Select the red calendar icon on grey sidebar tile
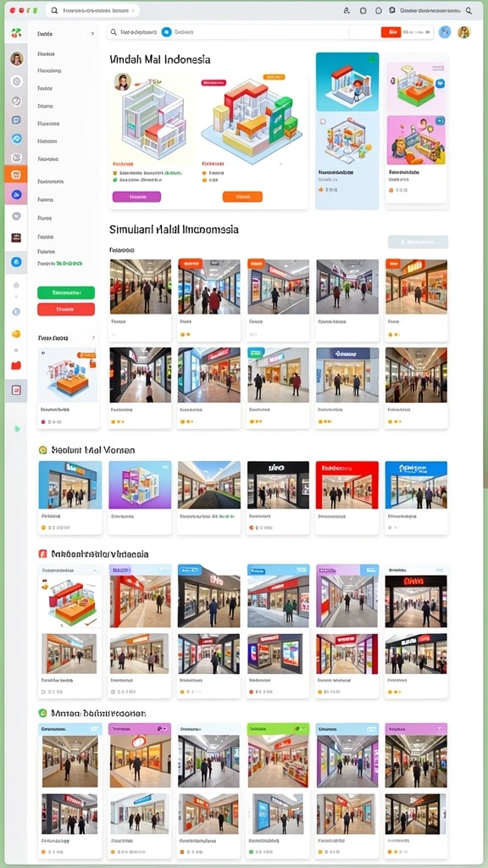 point(16,390)
